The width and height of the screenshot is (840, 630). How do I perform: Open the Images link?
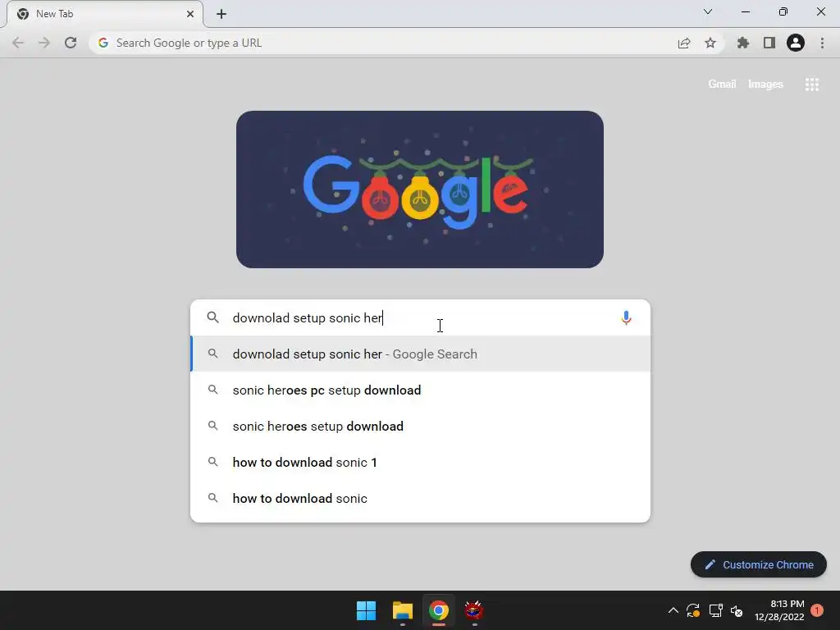(765, 84)
